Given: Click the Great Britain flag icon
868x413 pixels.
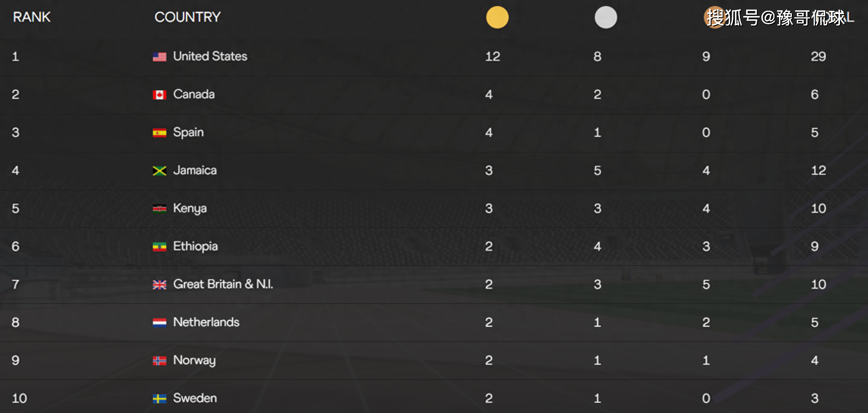Looking at the screenshot, I should 159,285.
